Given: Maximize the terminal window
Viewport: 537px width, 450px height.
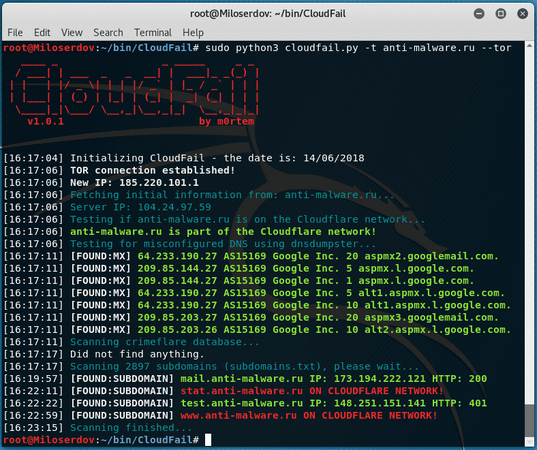Looking at the screenshot, I should click(x=501, y=14).
